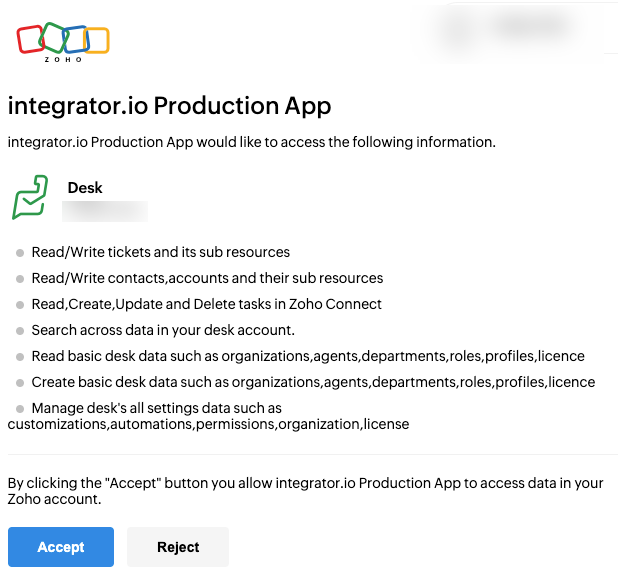Click the bullet beside Search across data permission

[x=20, y=331]
